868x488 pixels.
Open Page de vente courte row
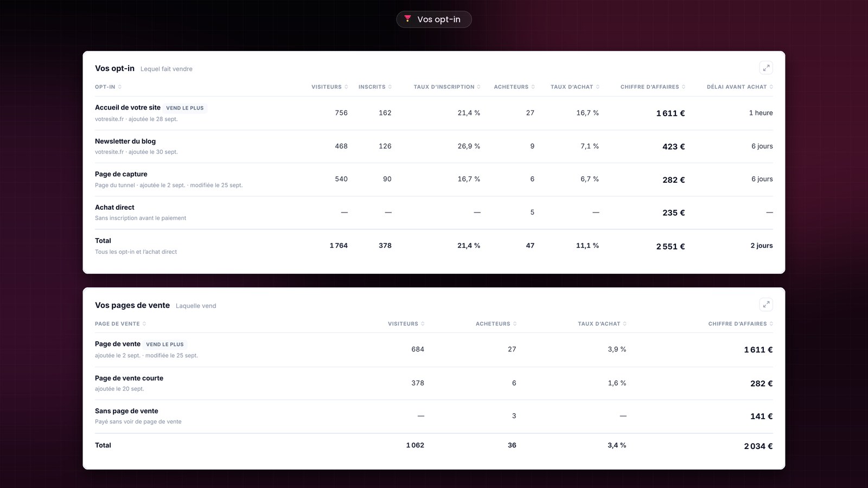434,383
